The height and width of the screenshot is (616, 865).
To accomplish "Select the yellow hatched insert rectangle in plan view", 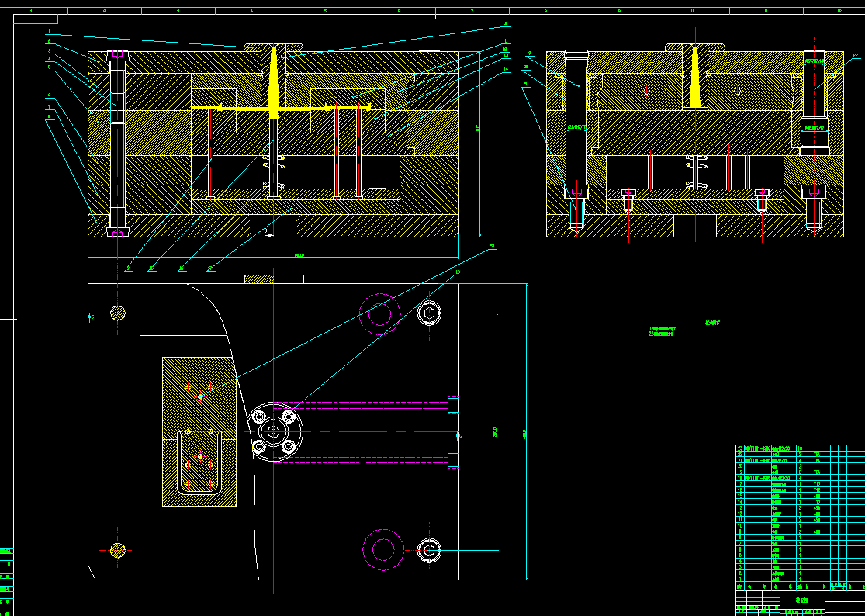I will click(x=199, y=431).
